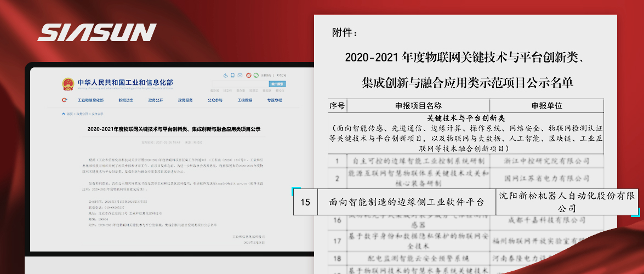Image resolution: width=644 pixels, height=274 pixels.
Task: Go to the 政务服务 navigation item
Action: (x=185, y=100)
